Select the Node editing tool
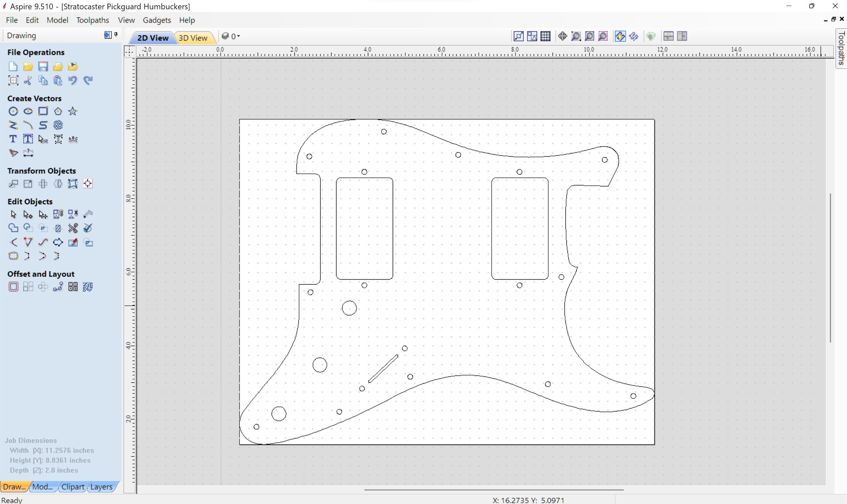The image size is (847, 504). pyautogui.click(x=28, y=214)
